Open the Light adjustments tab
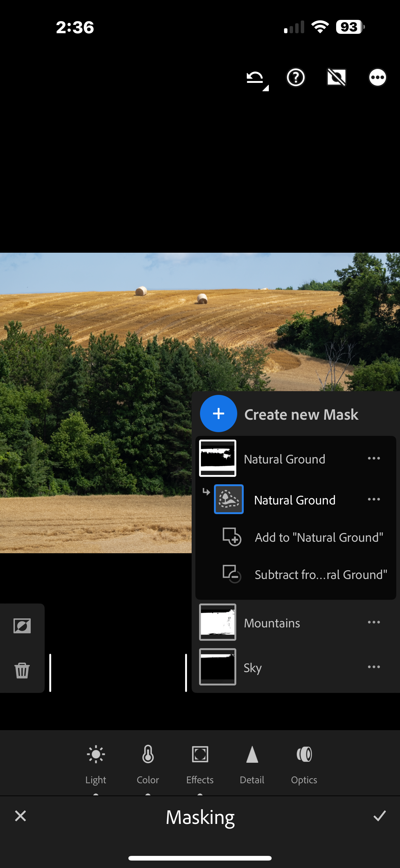Image resolution: width=400 pixels, height=868 pixels. [x=96, y=765]
